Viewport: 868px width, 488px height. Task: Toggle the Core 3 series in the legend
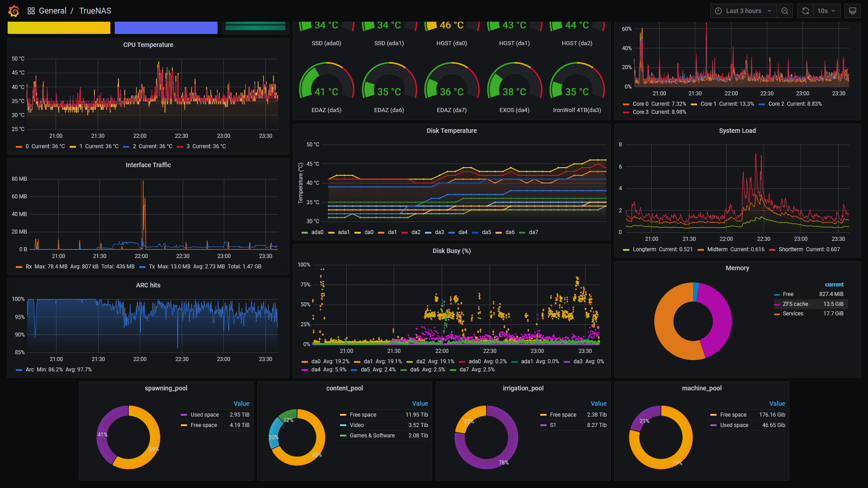coord(641,112)
